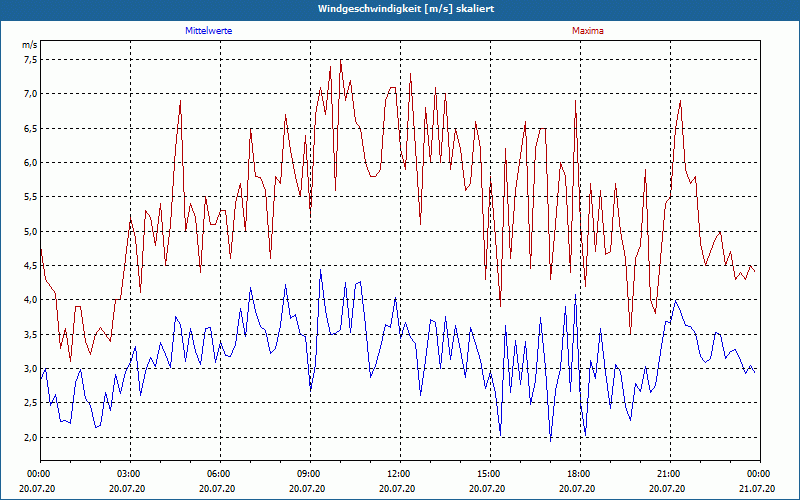Click the '00:00' label above date 21.07.20
Viewport: 800px width, 500px height.
760,474
